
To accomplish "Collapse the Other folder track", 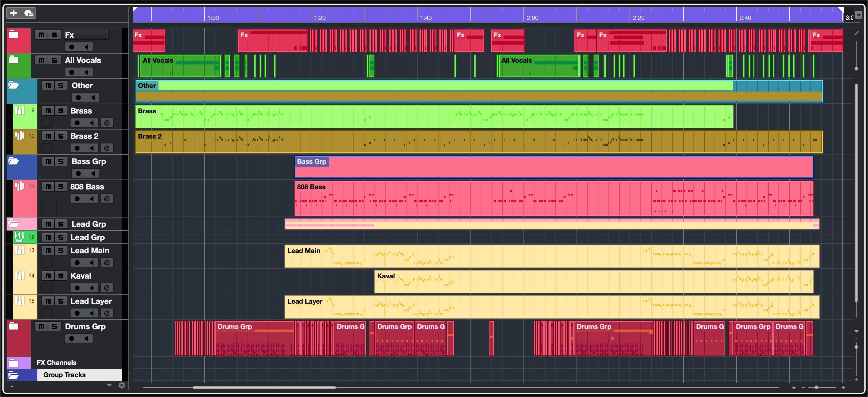I will 14,85.
